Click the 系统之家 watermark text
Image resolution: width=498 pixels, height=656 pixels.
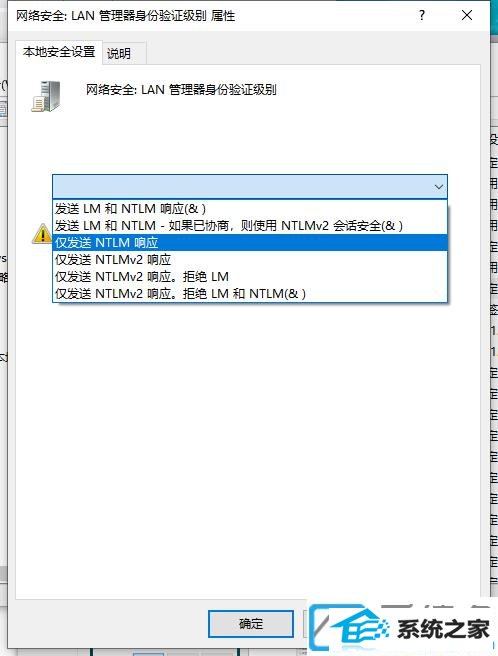444,629
